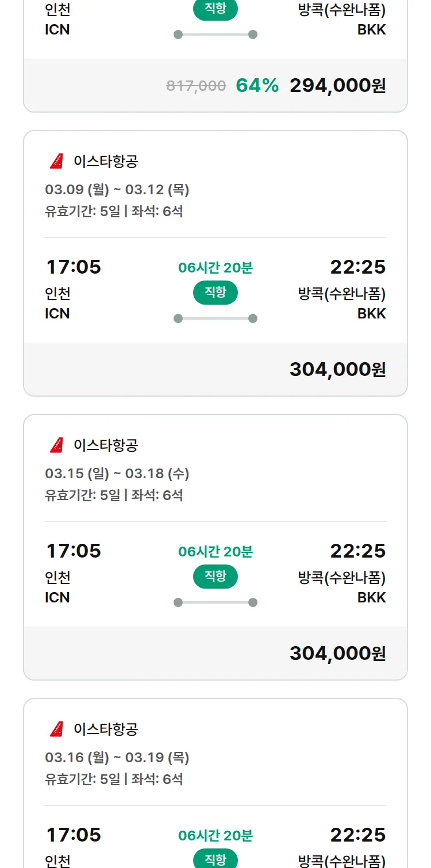The width and height of the screenshot is (431, 868).
Task: Tap the crossed-out 817,000 original price
Action: pyautogui.click(x=196, y=86)
